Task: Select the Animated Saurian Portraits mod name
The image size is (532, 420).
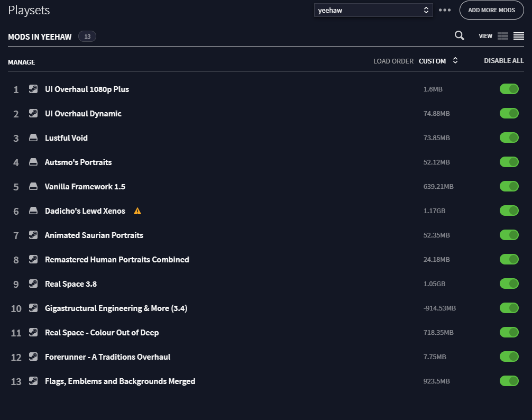Action: point(94,235)
